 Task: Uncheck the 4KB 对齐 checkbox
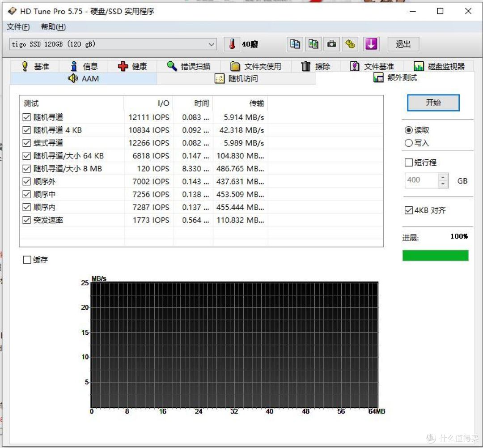(x=408, y=210)
